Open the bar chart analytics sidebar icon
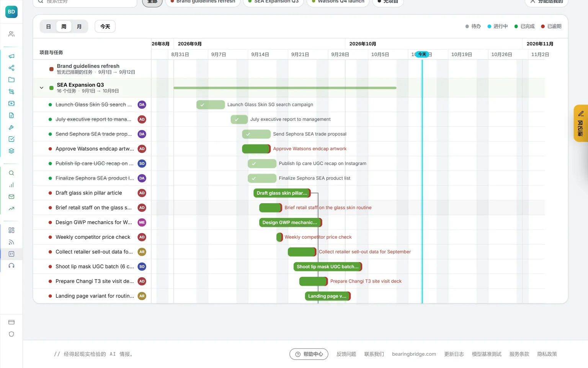 pos(11,185)
